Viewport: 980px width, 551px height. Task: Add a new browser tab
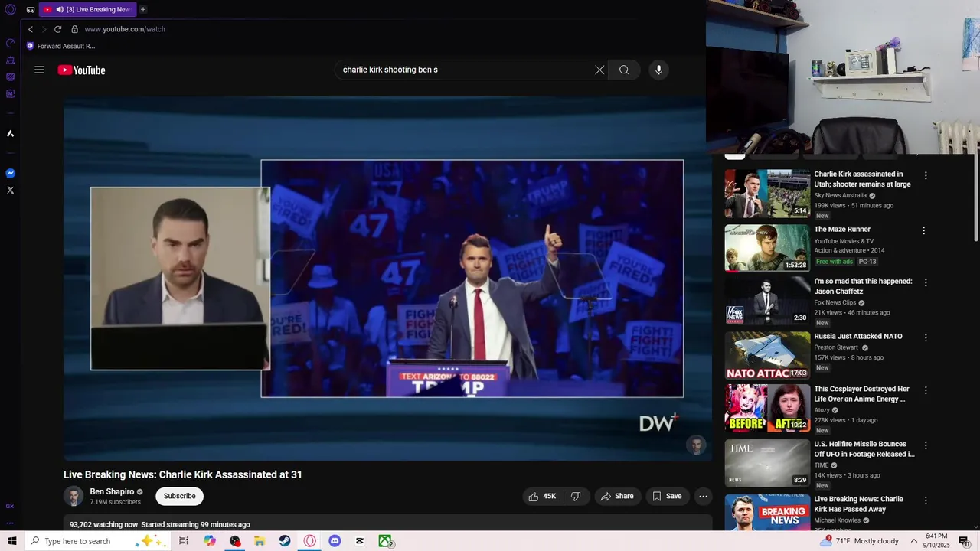(142, 9)
